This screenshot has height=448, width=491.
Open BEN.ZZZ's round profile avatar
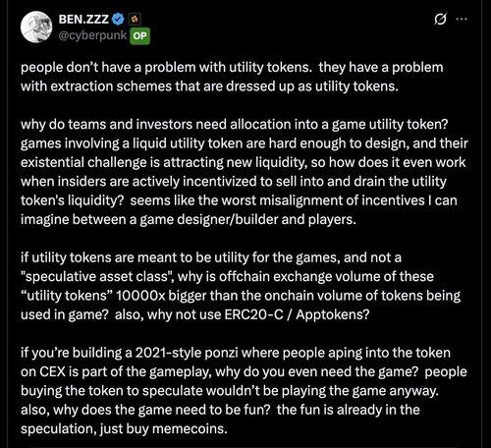(x=36, y=28)
